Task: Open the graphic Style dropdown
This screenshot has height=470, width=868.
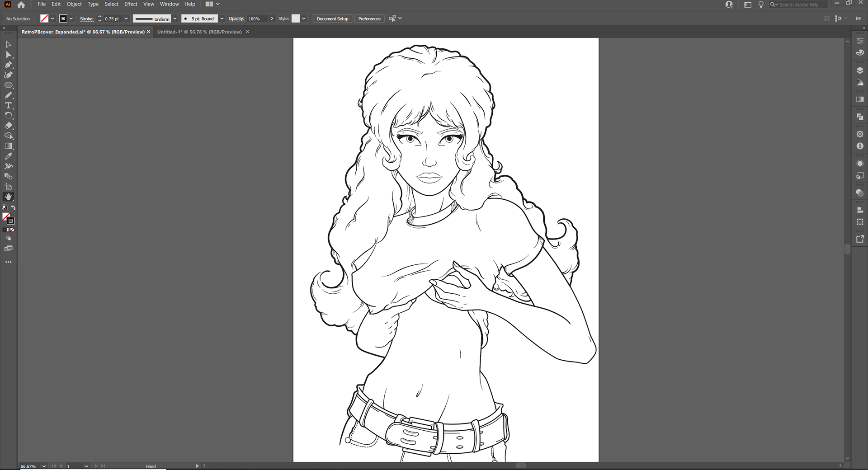Action: tap(304, 19)
